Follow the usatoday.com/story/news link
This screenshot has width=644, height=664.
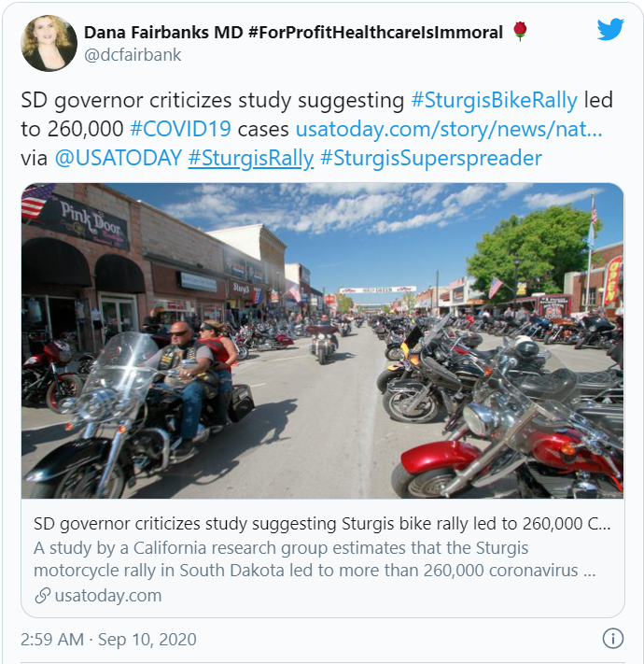point(449,129)
